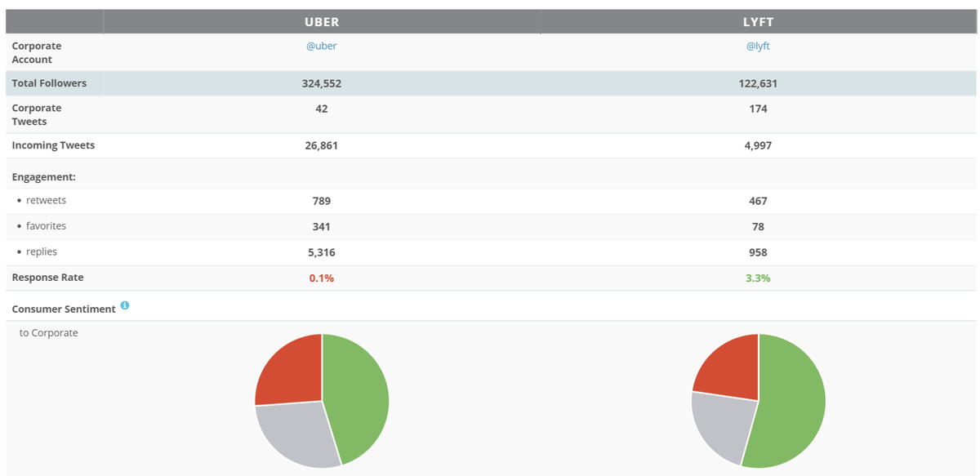This screenshot has width=980, height=476.
Task: Click Uber total followers value 324,552
Action: pyautogui.click(x=322, y=83)
